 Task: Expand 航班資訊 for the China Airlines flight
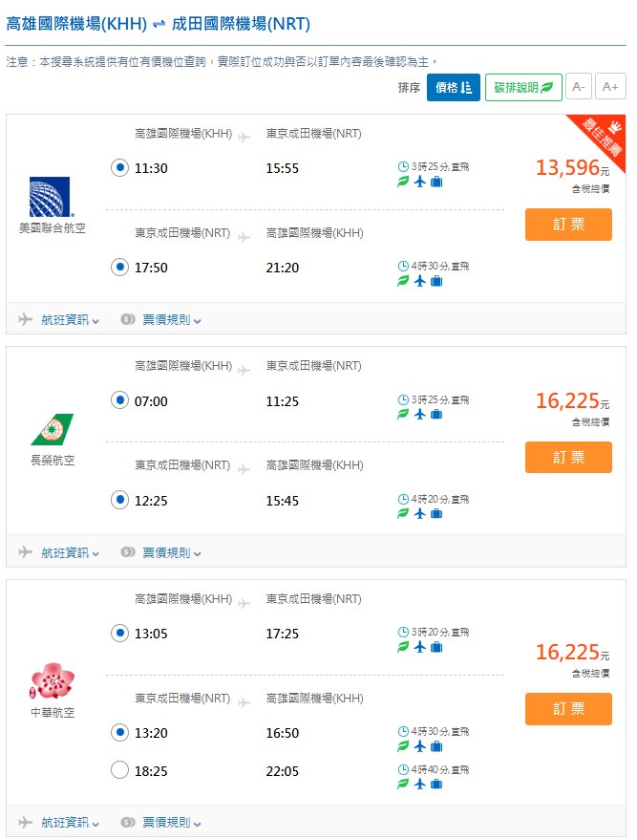click(x=70, y=822)
